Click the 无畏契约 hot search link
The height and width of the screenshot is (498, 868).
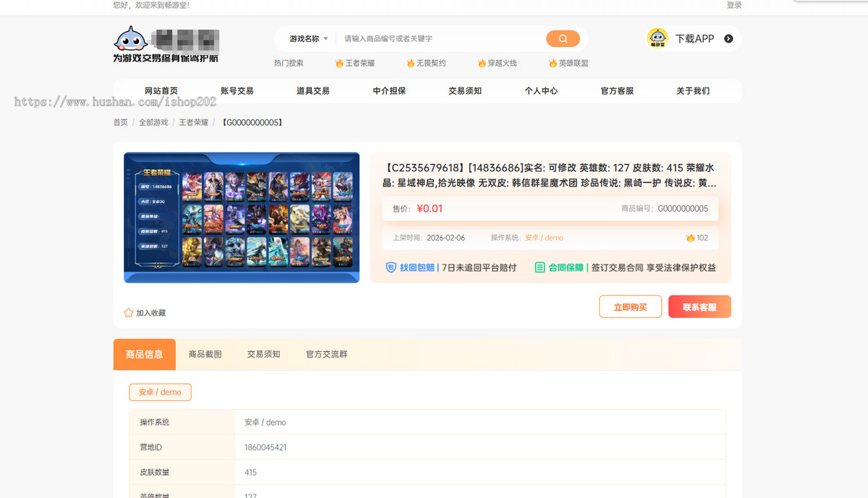431,64
